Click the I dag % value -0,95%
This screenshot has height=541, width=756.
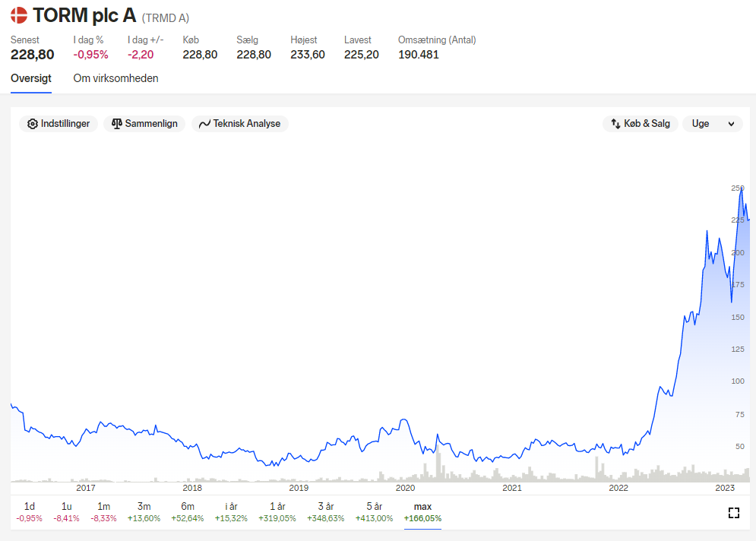click(x=90, y=55)
